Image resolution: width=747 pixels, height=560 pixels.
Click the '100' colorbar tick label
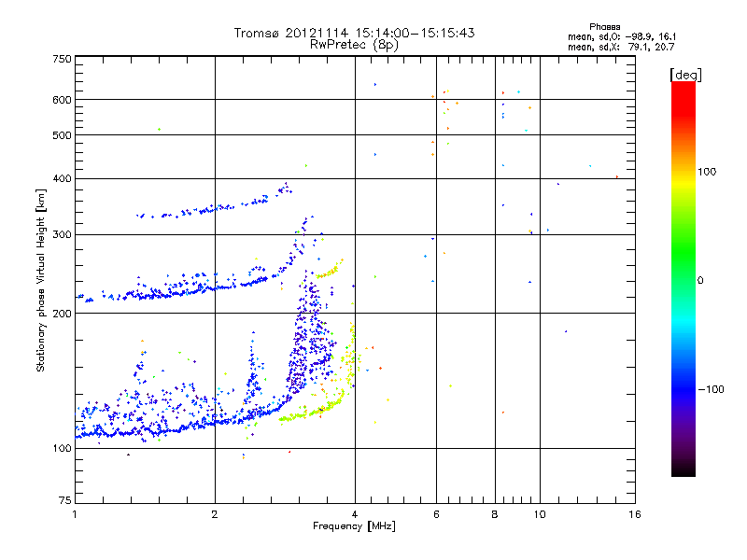(707, 172)
